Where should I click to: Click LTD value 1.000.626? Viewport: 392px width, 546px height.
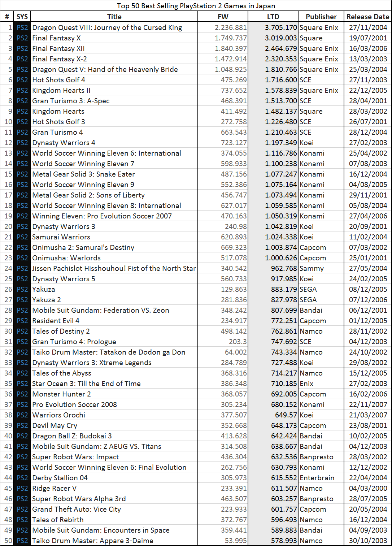click(281, 258)
